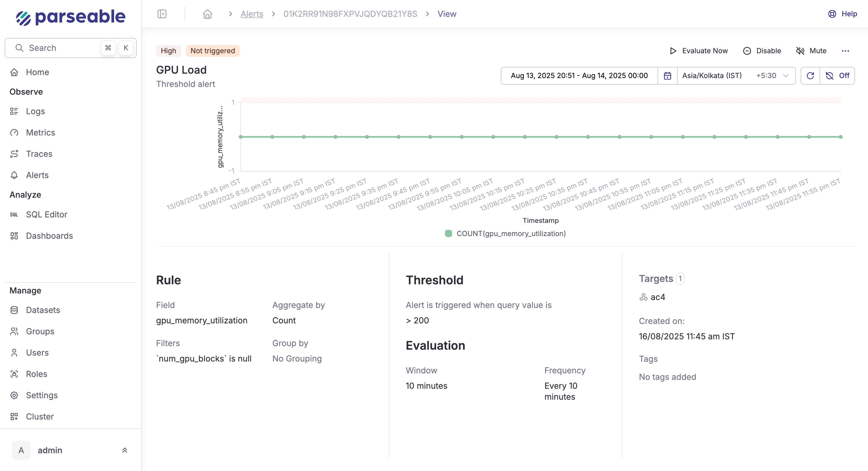Screen dimensions: 868x471
Task: Click the home breadcrumb icon
Action: click(207, 14)
